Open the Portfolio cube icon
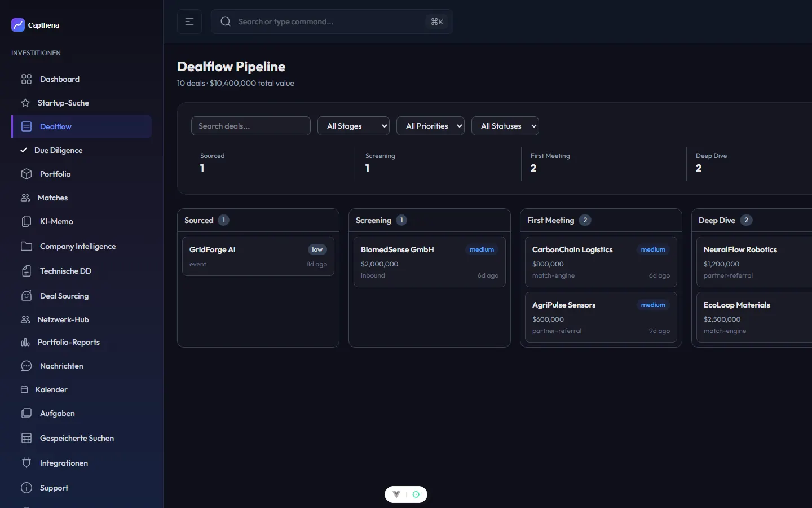 (x=27, y=174)
